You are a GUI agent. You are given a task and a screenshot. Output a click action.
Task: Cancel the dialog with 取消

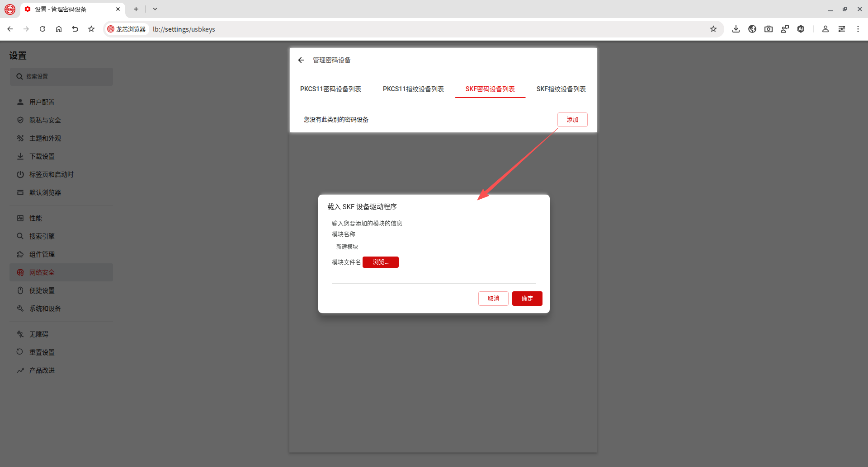493,299
